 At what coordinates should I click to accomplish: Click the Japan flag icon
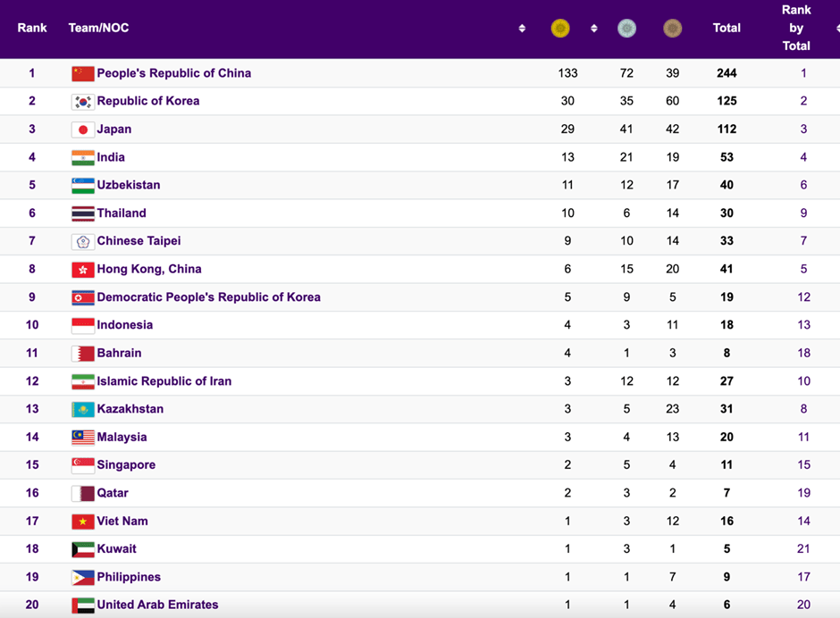(x=83, y=129)
